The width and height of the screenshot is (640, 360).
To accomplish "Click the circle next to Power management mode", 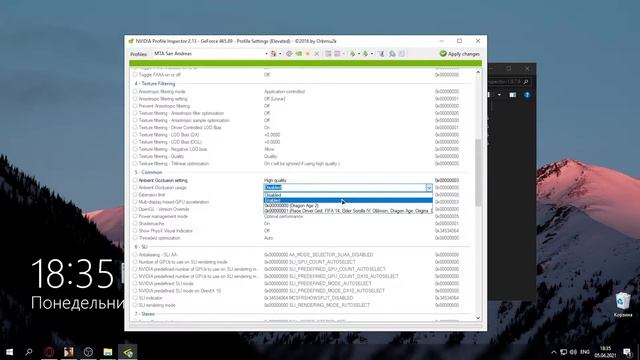I will click(x=135, y=216).
